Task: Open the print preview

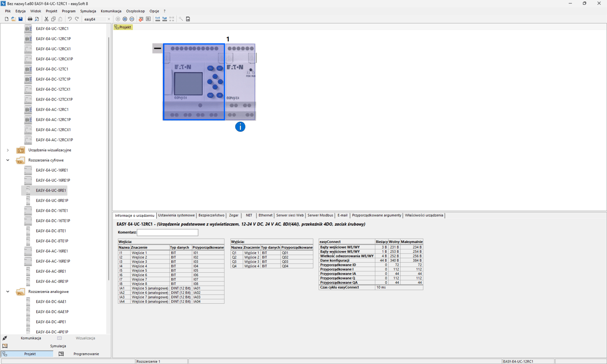Action: click(37, 19)
